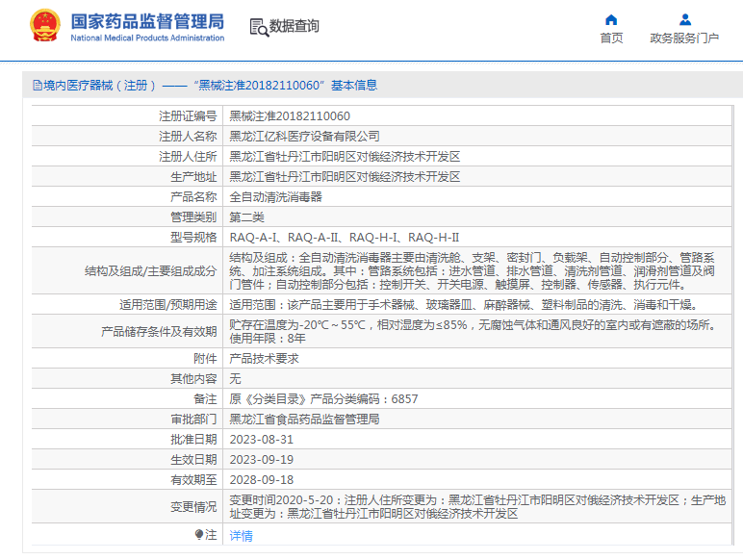The width and height of the screenshot is (743, 560).
Task: Click effective date 2023-09-19
Action: pyautogui.click(x=262, y=460)
